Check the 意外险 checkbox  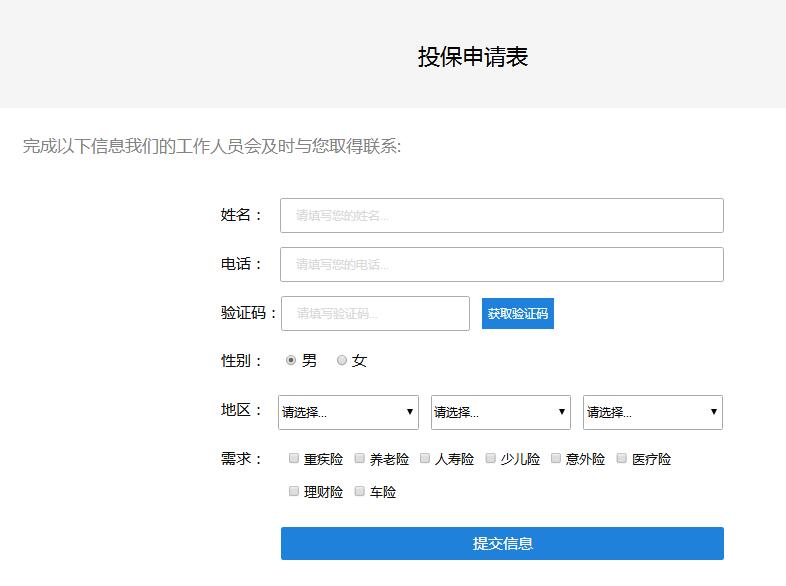coord(556,458)
